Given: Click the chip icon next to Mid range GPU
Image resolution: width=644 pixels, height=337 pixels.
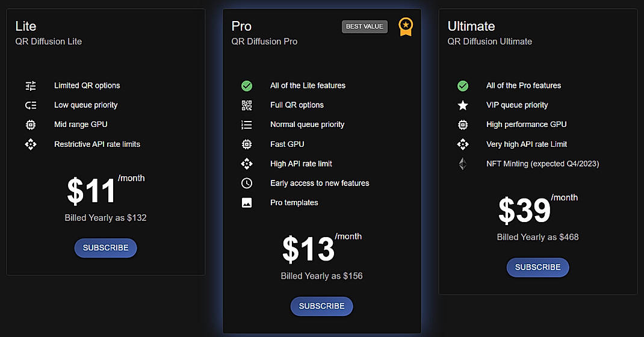Looking at the screenshot, I should coord(31,125).
